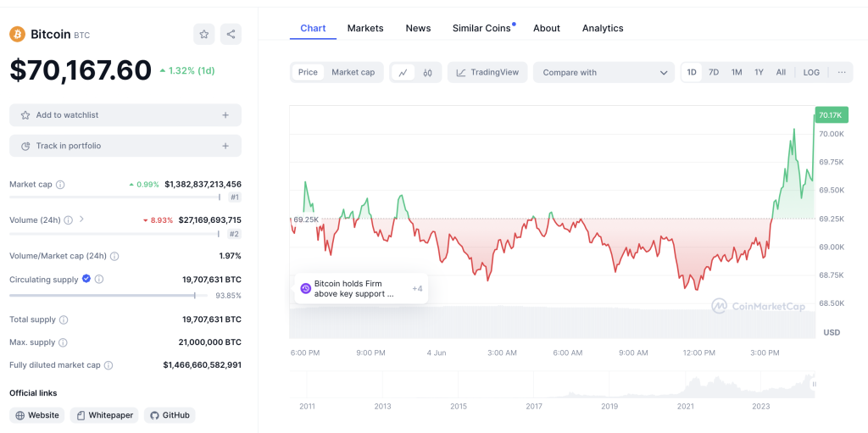Image resolution: width=868 pixels, height=433 pixels.
Task: Click the 1.32% (1d) change text
Action: tap(186, 71)
